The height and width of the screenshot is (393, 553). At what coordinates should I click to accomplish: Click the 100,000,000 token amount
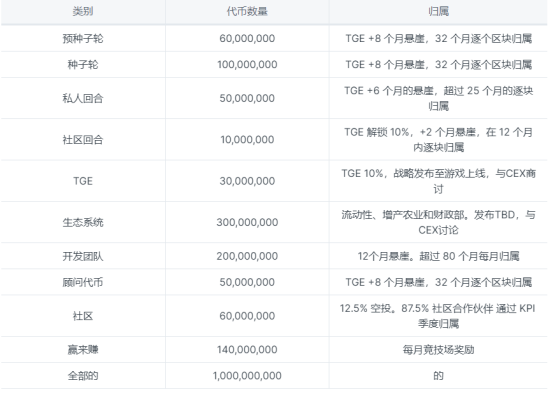coord(247,65)
